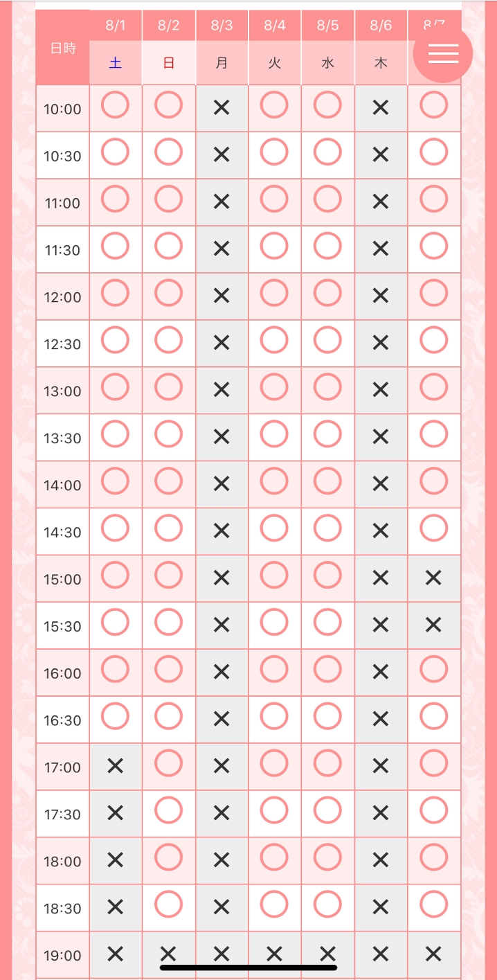Viewport: 497px width, 980px height.
Task: Select available circle for 8/1 at 10:00
Action: click(116, 105)
